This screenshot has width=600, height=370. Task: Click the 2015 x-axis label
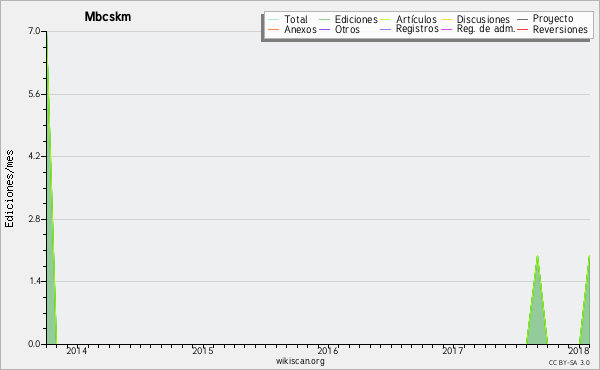pos(202,351)
